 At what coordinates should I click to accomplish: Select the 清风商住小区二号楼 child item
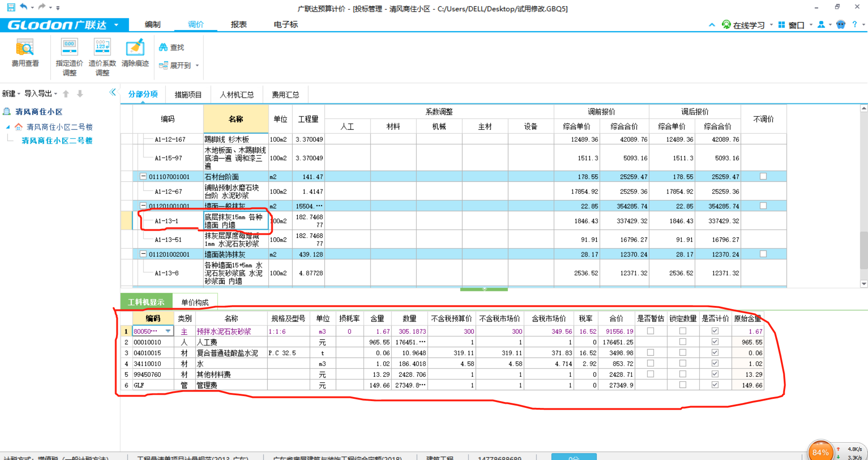[x=57, y=140]
